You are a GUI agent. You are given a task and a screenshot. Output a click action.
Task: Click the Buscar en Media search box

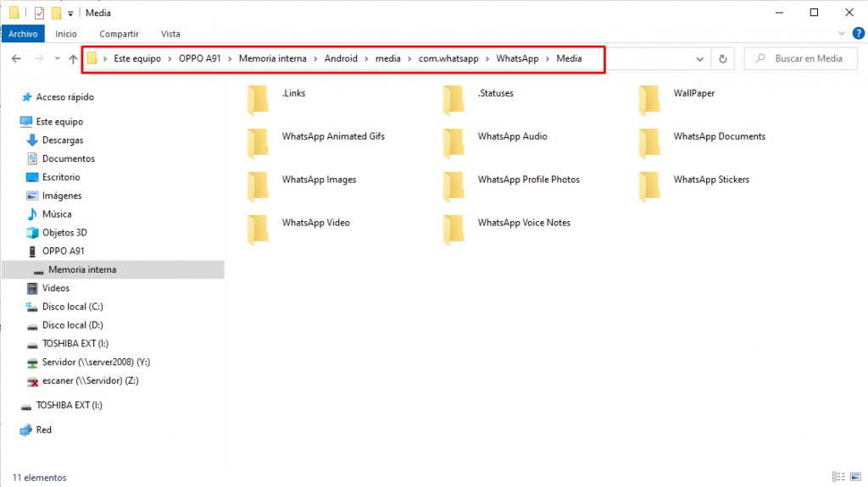(x=805, y=58)
